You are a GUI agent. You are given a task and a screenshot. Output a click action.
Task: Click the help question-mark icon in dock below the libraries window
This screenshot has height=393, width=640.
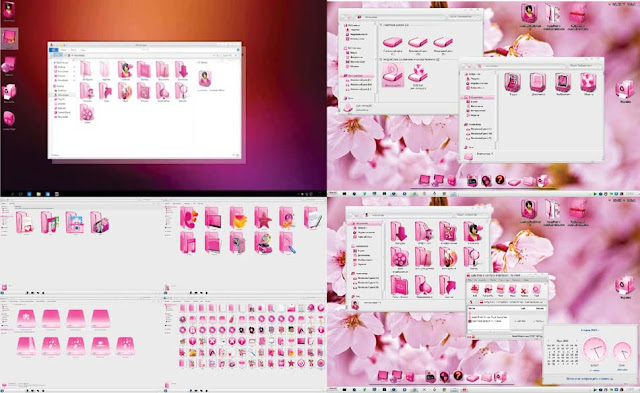pos(500,180)
